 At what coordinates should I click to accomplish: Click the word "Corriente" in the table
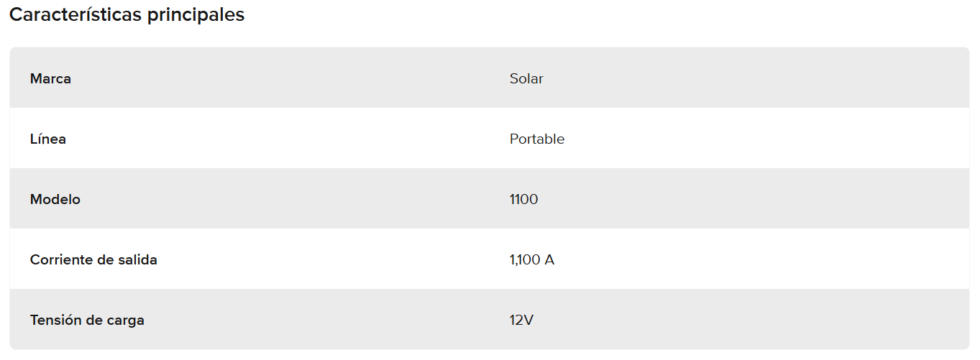click(60, 259)
